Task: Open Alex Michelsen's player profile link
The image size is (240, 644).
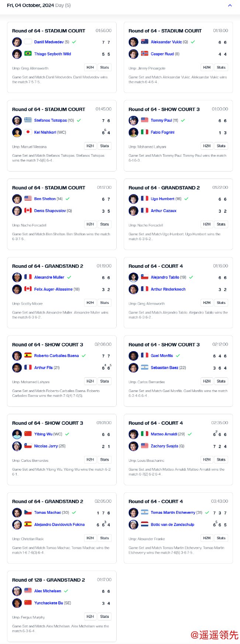Action: [x=48, y=591]
